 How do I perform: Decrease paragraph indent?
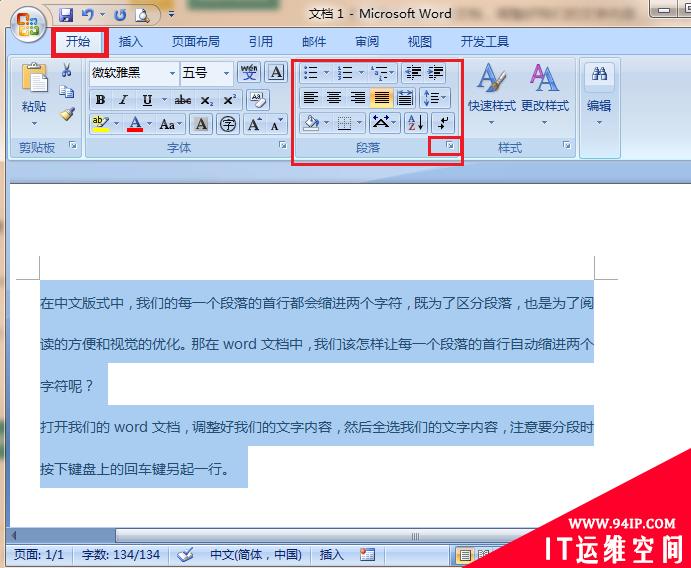tap(413, 73)
